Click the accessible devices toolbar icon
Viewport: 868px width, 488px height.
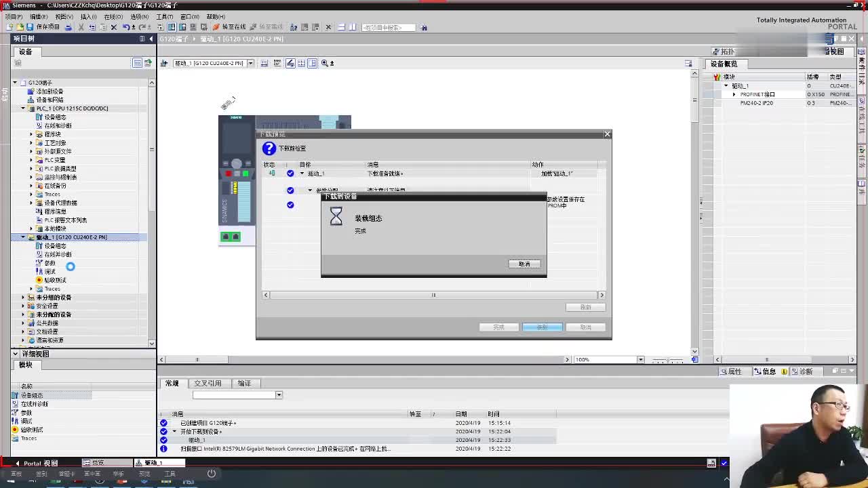294,27
